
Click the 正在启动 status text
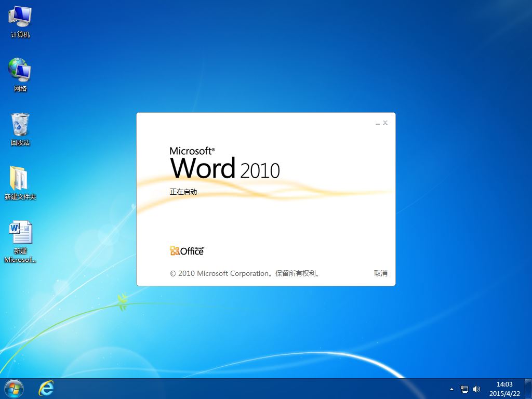coord(183,192)
